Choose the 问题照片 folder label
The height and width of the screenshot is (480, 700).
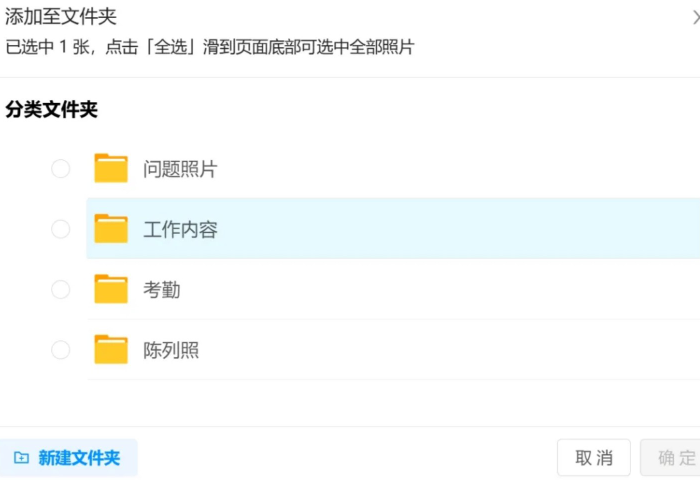click(180, 169)
